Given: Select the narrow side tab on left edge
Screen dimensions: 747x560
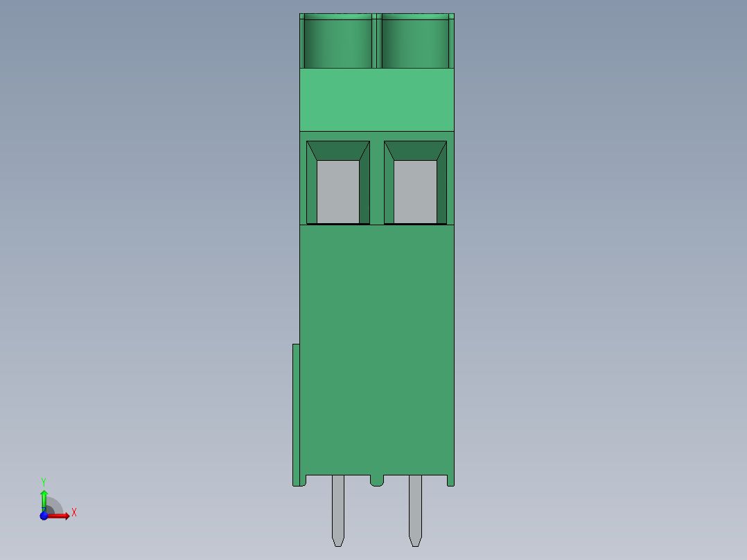Looking at the screenshot, I should [x=296, y=414].
